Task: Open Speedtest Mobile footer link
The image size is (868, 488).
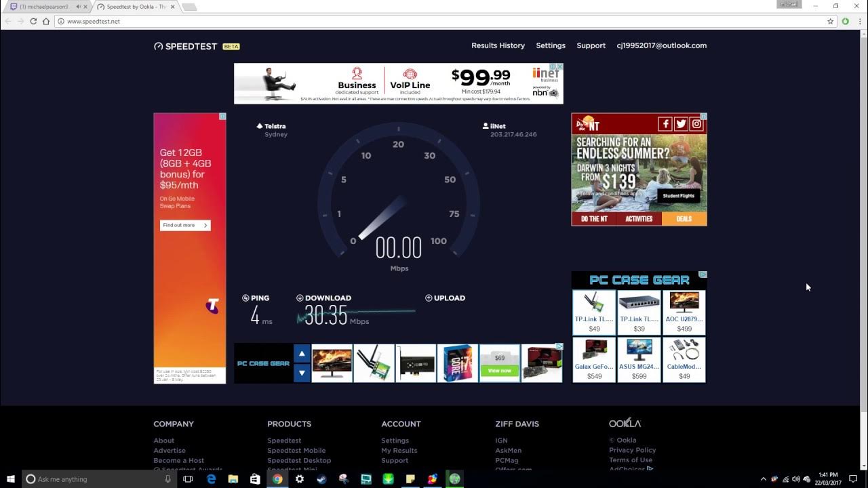Action: (296, 450)
